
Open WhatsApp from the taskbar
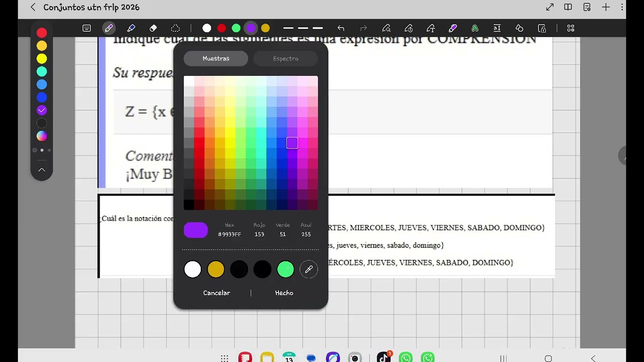[406, 357]
